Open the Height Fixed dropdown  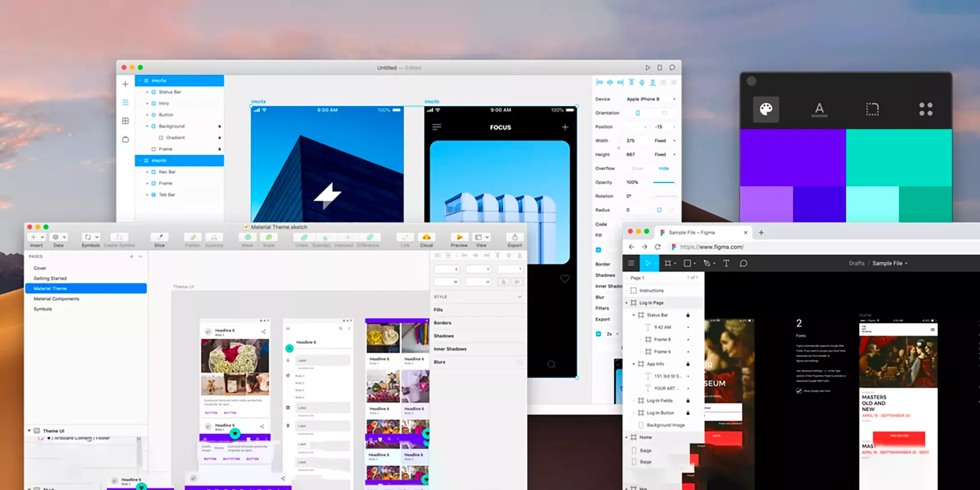pyautogui.click(x=665, y=154)
